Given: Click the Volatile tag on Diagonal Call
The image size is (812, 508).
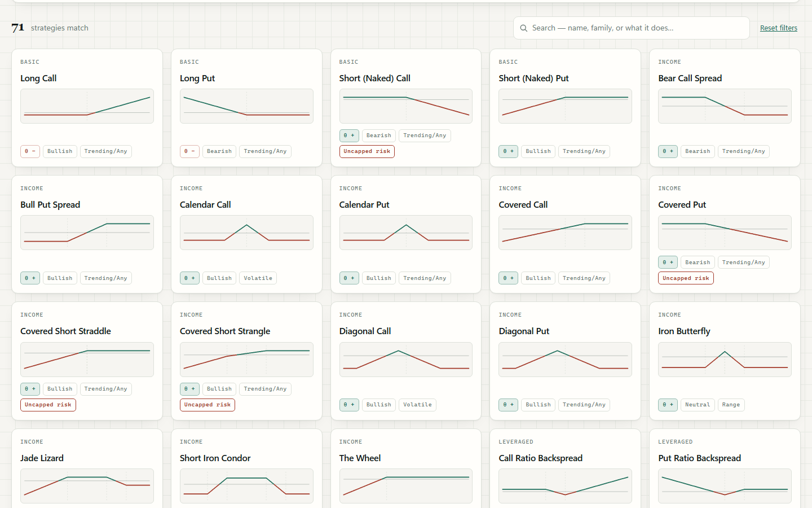Looking at the screenshot, I should point(417,405).
